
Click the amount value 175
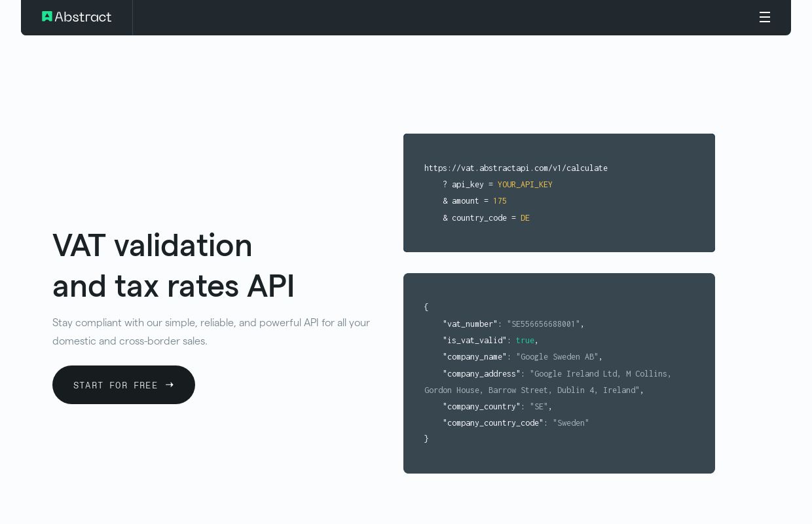pyautogui.click(x=500, y=201)
